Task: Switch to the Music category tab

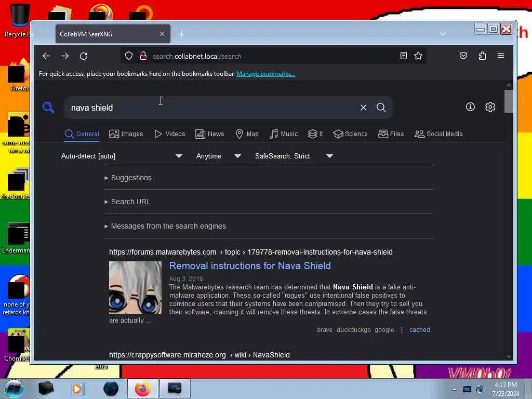Action: tap(284, 134)
